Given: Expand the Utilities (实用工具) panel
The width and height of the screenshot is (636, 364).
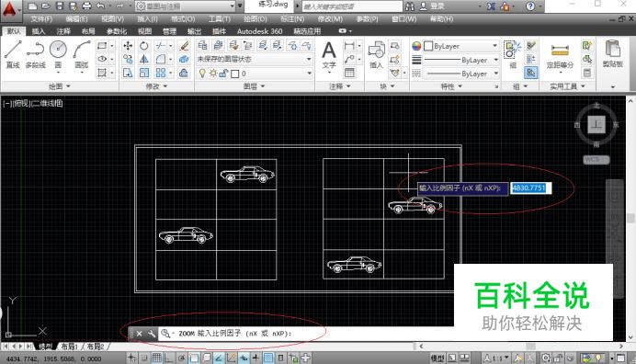Looking at the screenshot, I should [x=567, y=86].
